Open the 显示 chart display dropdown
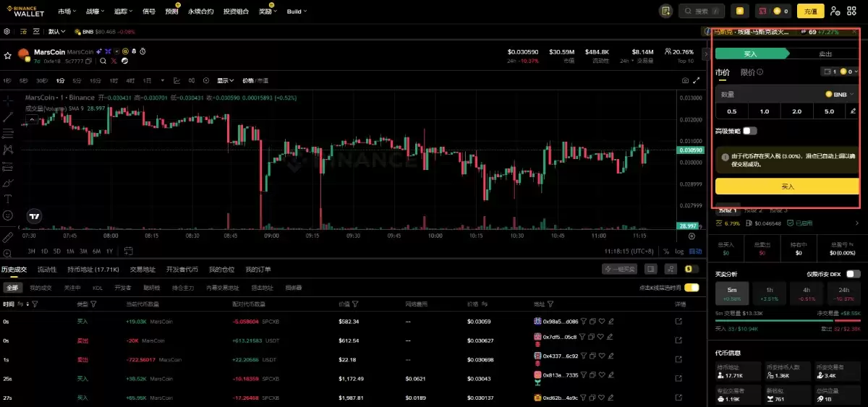 pyautogui.click(x=226, y=80)
